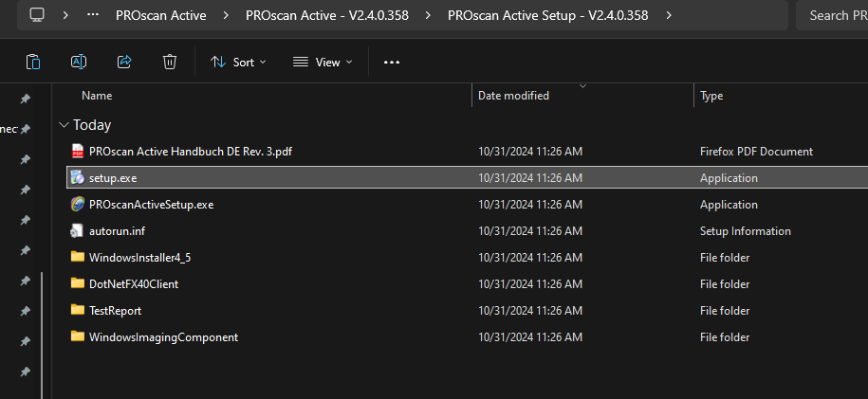Click the TestReport folder icon

coord(78,310)
